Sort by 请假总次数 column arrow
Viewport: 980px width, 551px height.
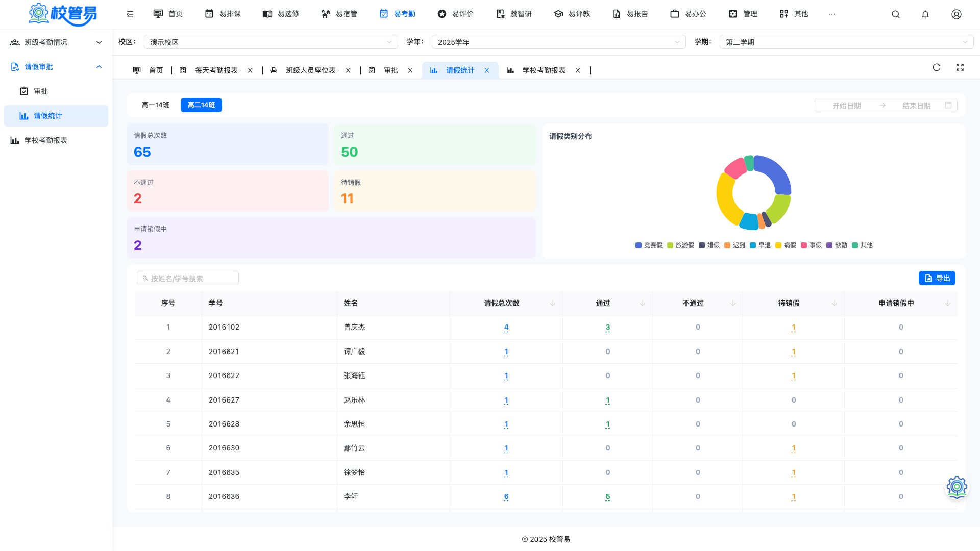(x=553, y=304)
